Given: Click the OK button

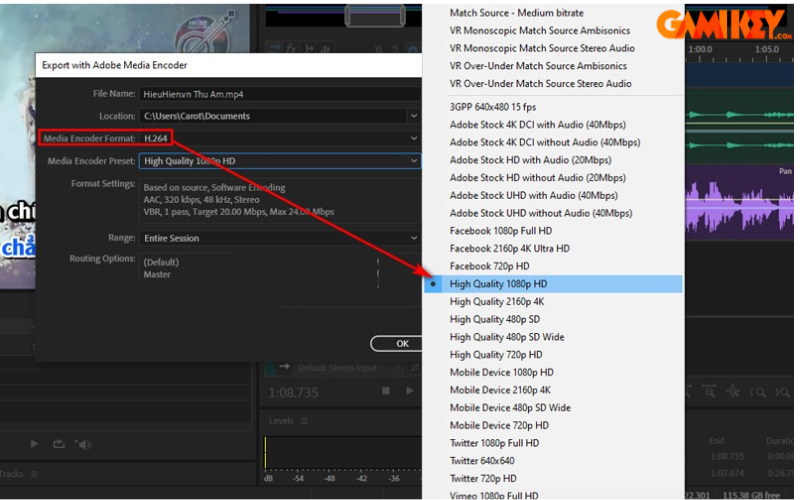Looking at the screenshot, I should (x=397, y=344).
